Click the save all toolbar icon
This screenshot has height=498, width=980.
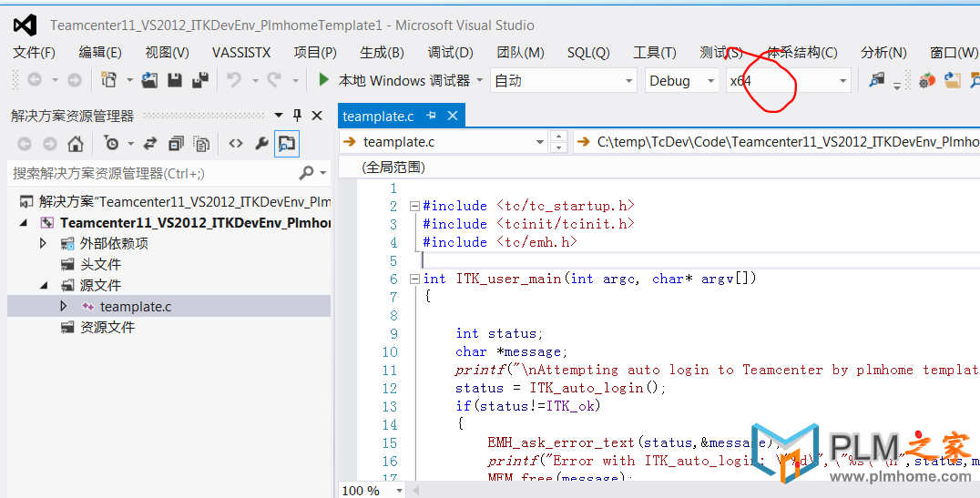200,80
